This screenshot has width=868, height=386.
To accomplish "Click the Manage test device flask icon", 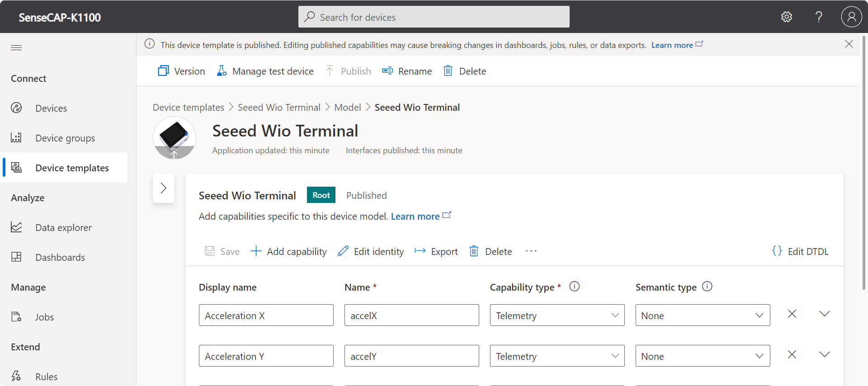I will (x=222, y=71).
